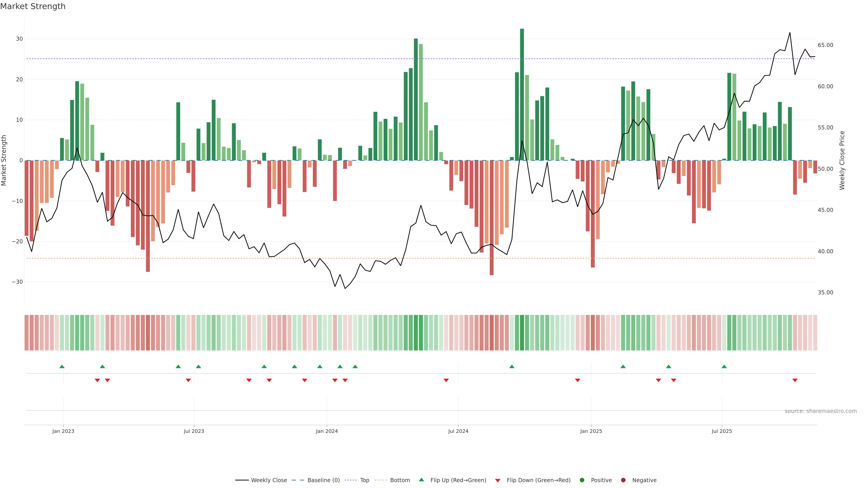Click the dark red Negative legend dot
Image resolution: width=868 pixels, height=488 pixels.
tap(623, 480)
